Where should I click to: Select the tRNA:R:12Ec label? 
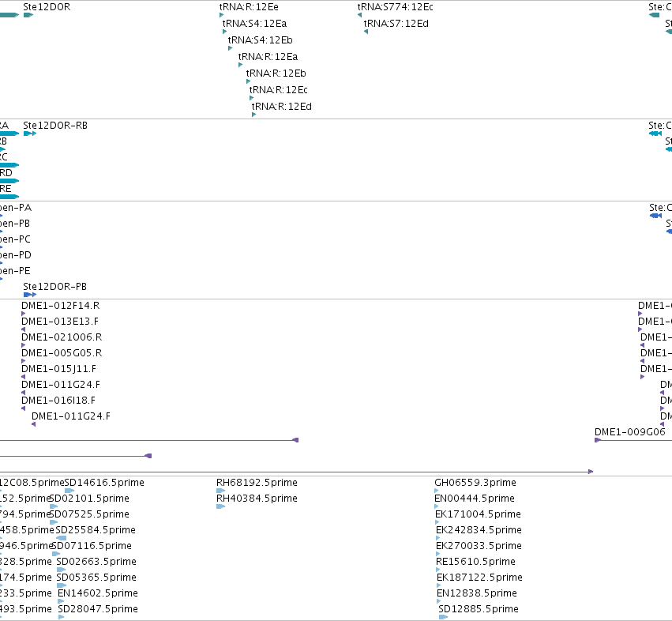click(279, 89)
